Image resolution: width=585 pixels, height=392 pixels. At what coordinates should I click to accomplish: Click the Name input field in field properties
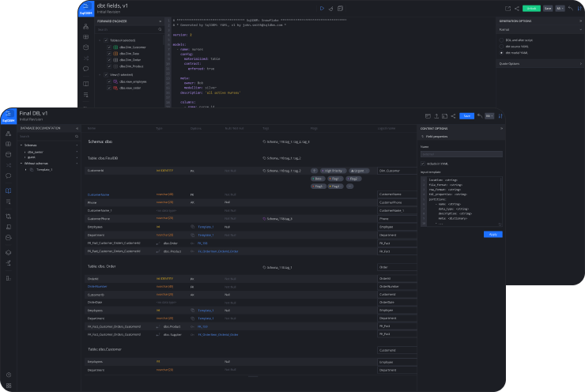[x=461, y=154]
